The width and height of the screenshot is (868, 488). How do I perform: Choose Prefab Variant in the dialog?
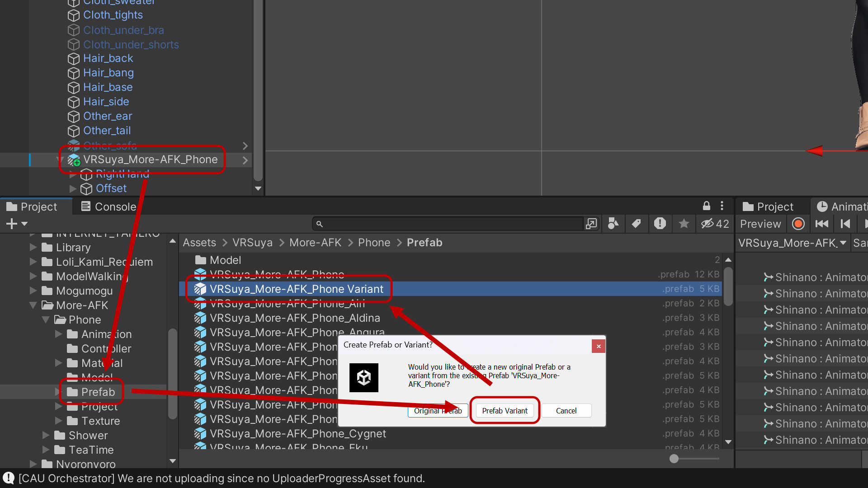[x=505, y=411]
